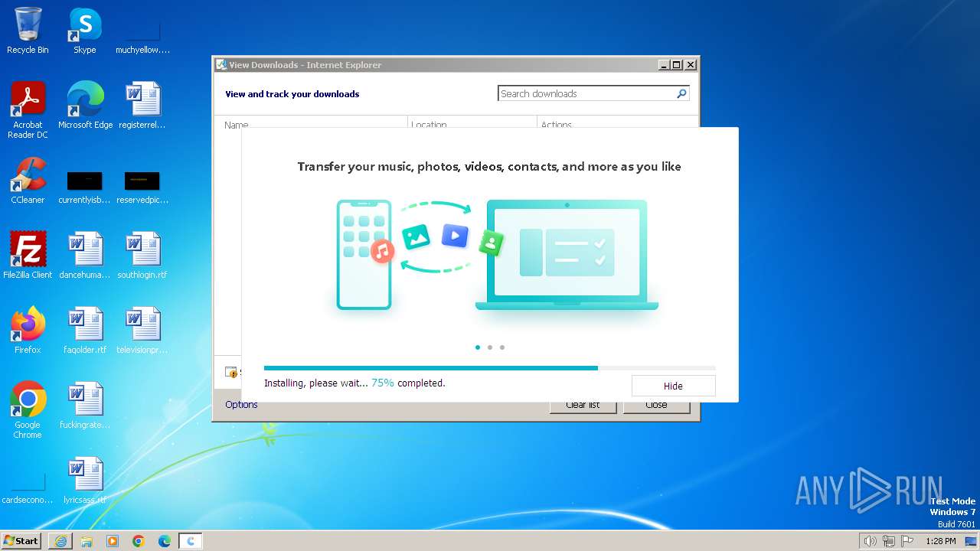Select the currentlyisb desktop file
The width and height of the screenshot is (980, 551).
(x=85, y=186)
